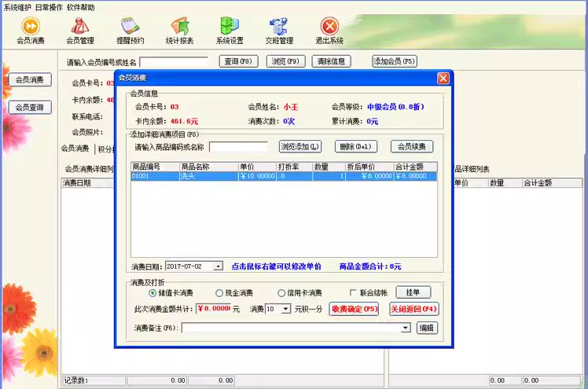Click 打折率 column header

tap(294, 167)
